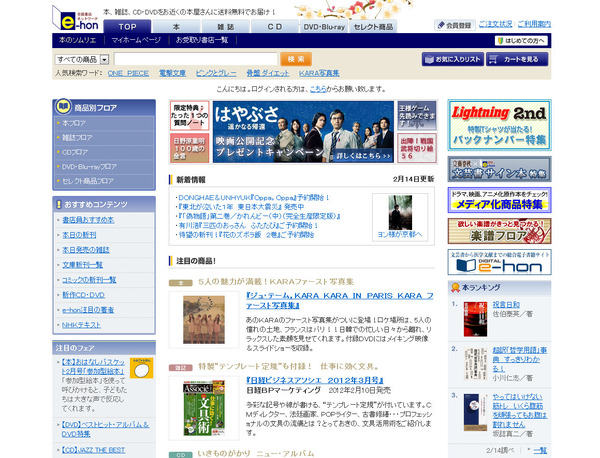Open the TOP tab
The width and height of the screenshot is (600, 458).
coord(127,26)
